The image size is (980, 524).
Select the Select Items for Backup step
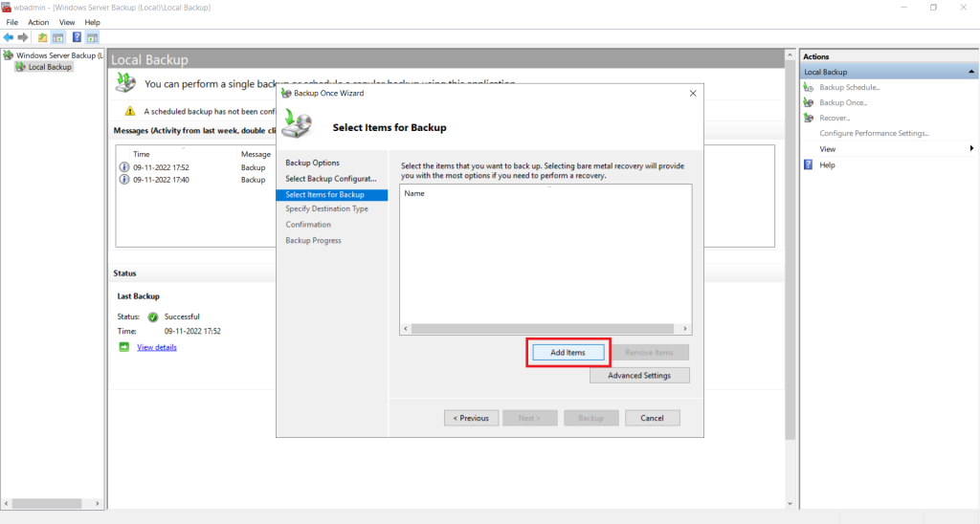[331, 195]
